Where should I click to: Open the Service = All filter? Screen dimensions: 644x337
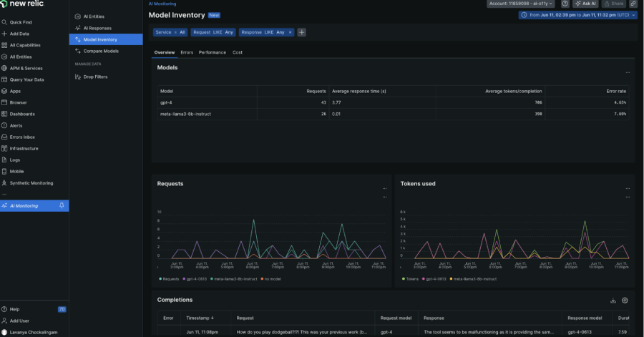click(170, 32)
